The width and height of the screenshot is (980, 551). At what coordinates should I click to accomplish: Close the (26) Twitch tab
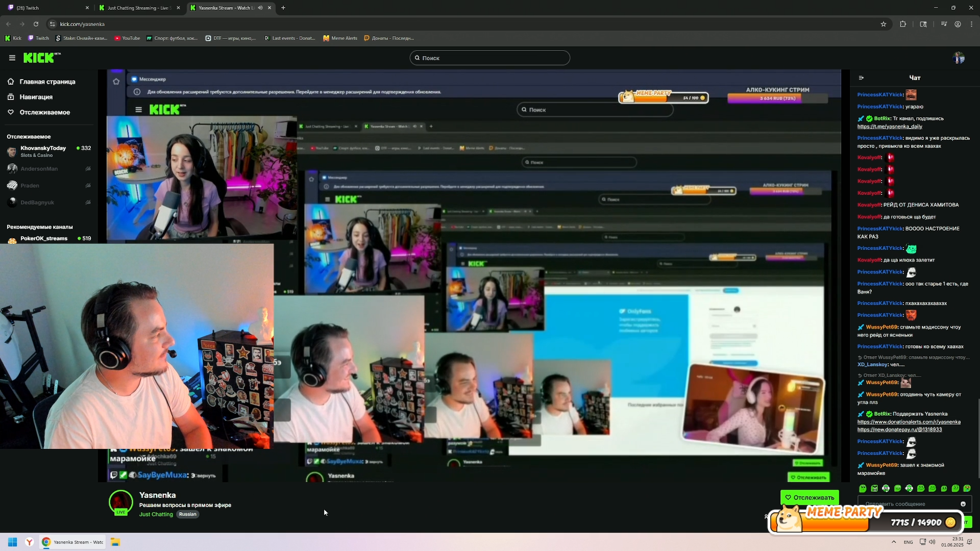tap(87, 8)
